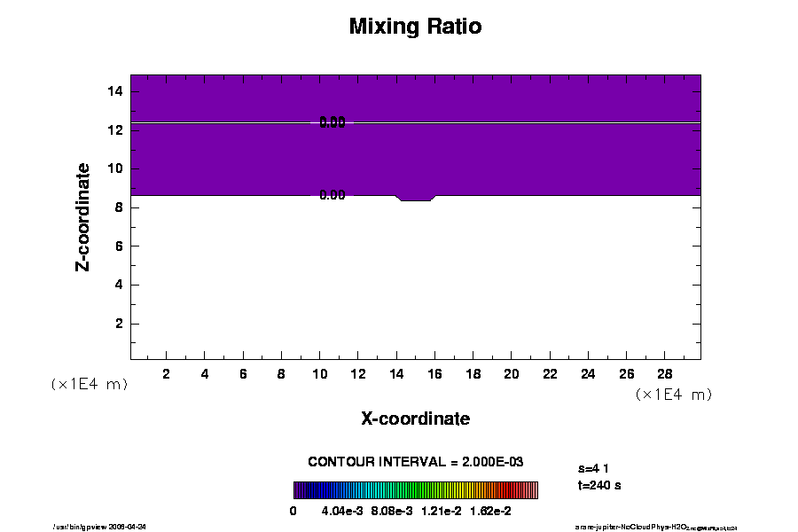Click the purple end of the color bar
This screenshot has height=532, width=798.
[x=300, y=490]
